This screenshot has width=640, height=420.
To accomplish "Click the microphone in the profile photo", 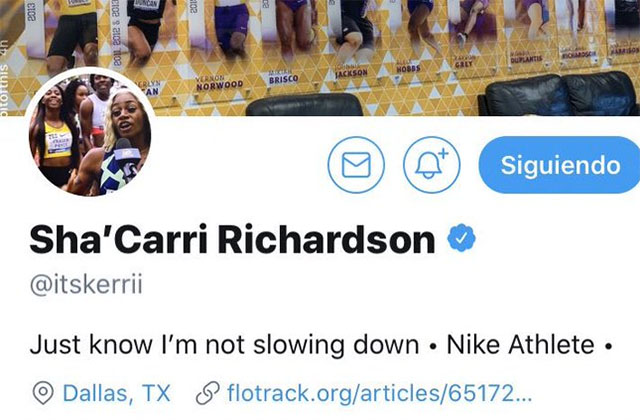I will pos(128,157).
